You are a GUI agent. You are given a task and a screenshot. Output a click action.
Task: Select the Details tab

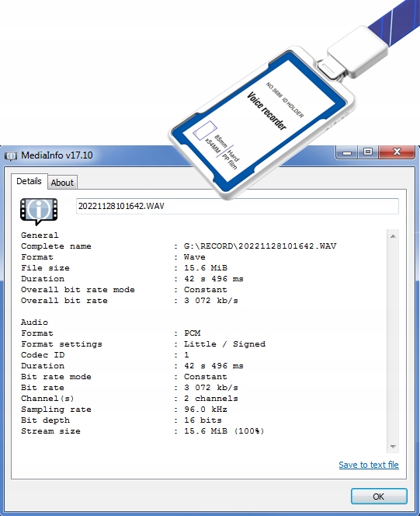[29, 181]
